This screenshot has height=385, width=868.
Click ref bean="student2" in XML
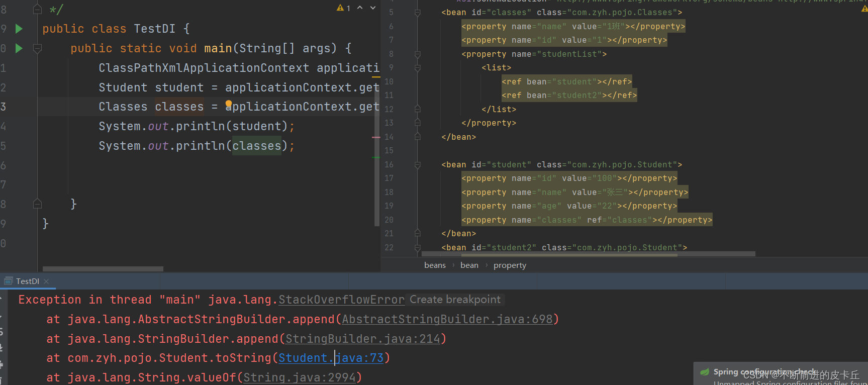coord(569,95)
